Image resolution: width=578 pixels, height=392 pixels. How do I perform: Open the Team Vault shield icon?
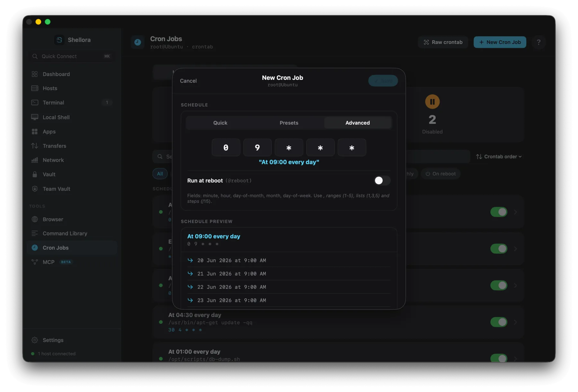click(x=35, y=189)
